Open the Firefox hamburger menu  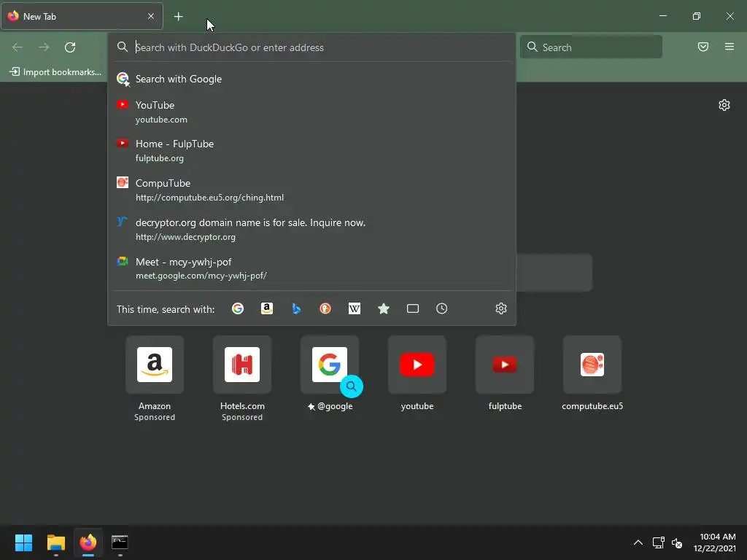(729, 47)
